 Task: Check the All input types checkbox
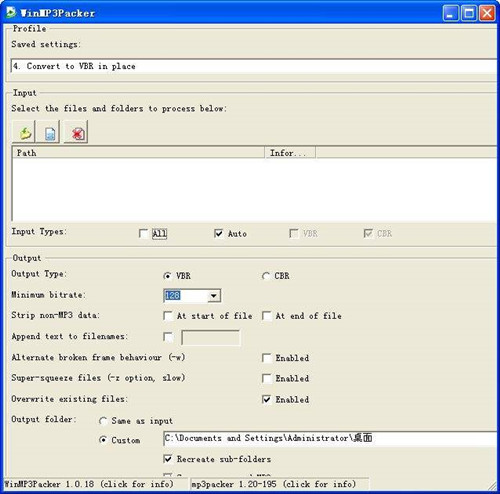tap(144, 233)
